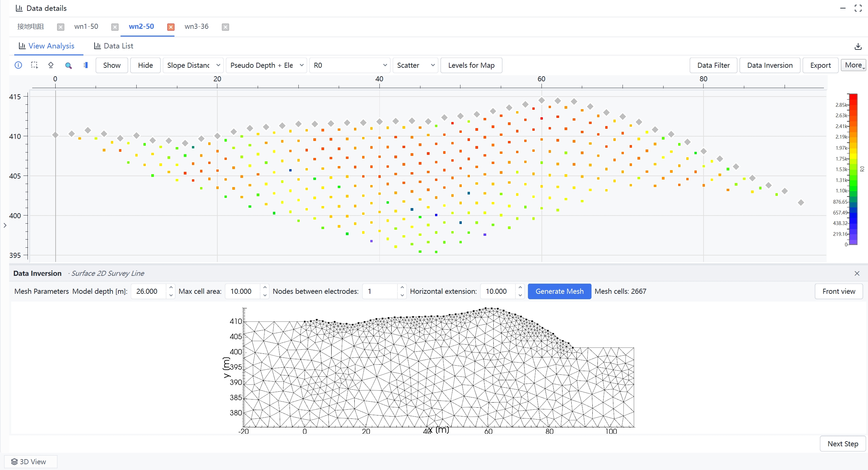The width and height of the screenshot is (868, 470).
Task: Switch to the wn3-36 tab
Action: pyautogui.click(x=197, y=26)
